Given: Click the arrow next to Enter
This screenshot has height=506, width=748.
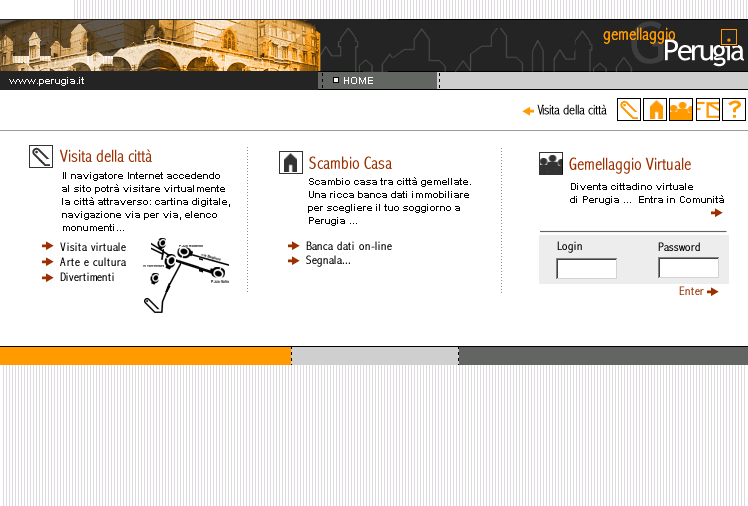Looking at the screenshot, I should 713,291.
